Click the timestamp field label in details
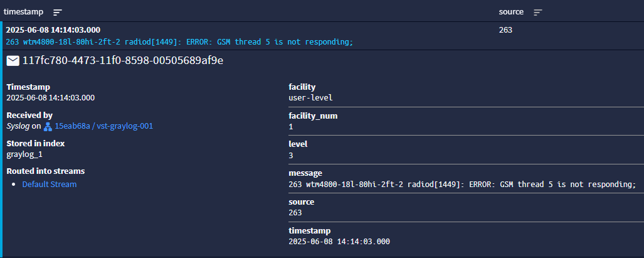The height and width of the screenshot is (258, 644). coord(309,230)
